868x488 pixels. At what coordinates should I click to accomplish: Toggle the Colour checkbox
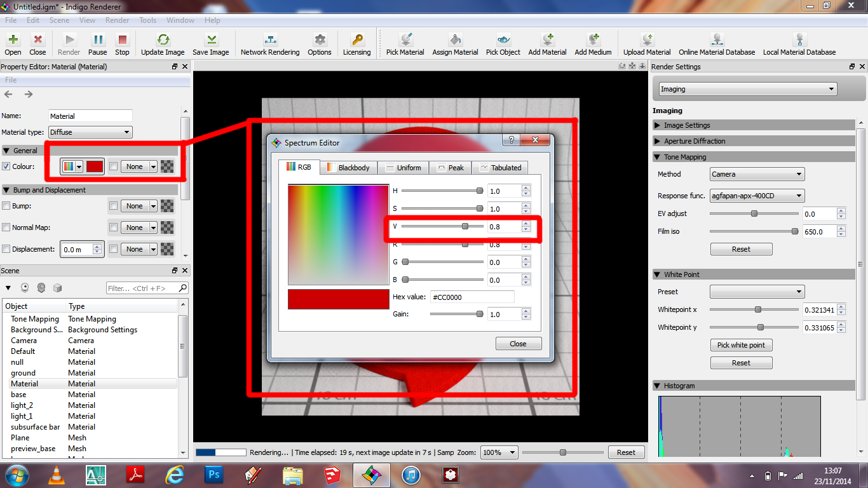[x=6, y=166]
